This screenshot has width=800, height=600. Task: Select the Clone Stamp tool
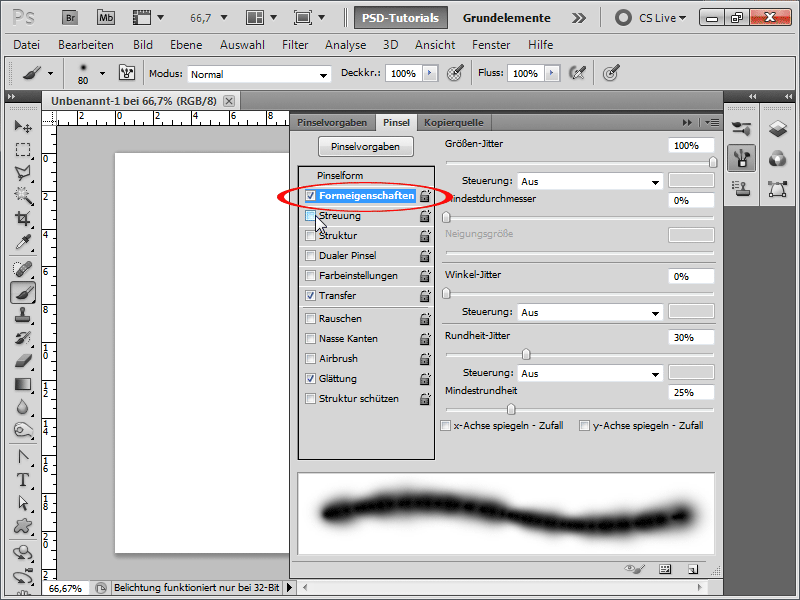[23, 315]
